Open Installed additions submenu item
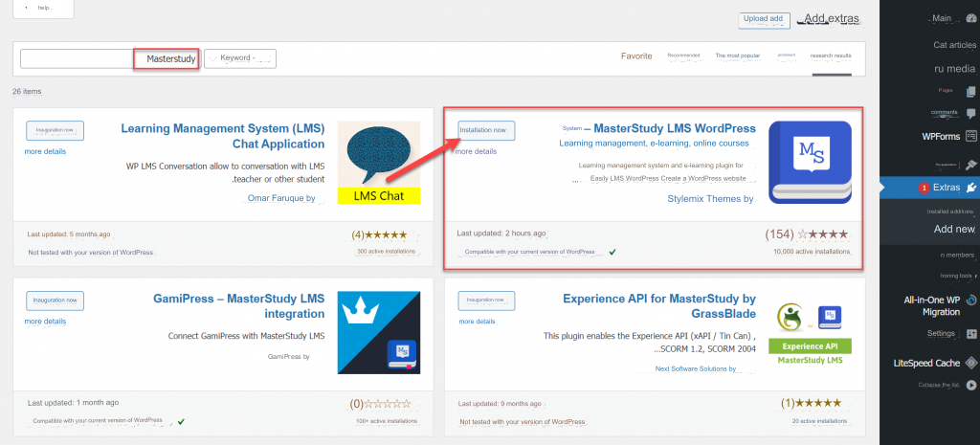 [x=950, y=211]
